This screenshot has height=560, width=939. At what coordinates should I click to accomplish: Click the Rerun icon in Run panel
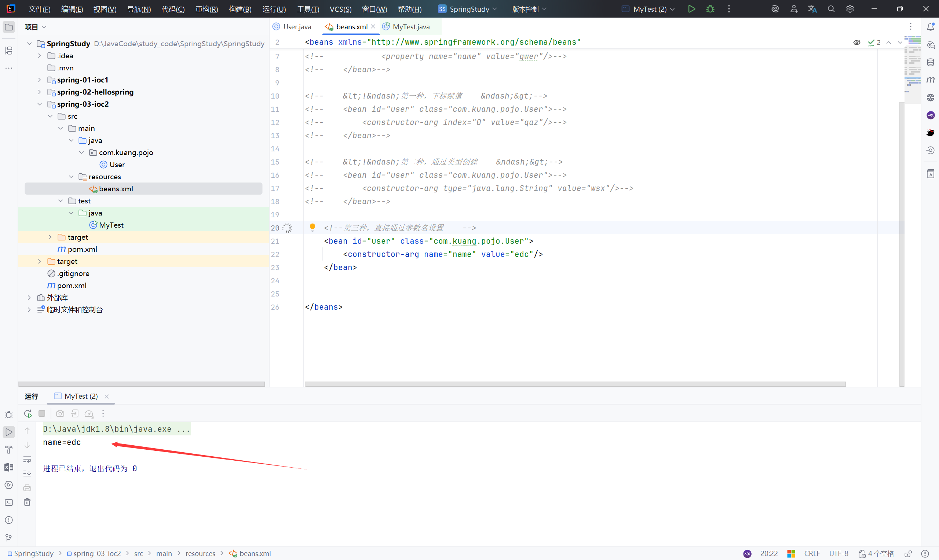(x=28, y=413)
